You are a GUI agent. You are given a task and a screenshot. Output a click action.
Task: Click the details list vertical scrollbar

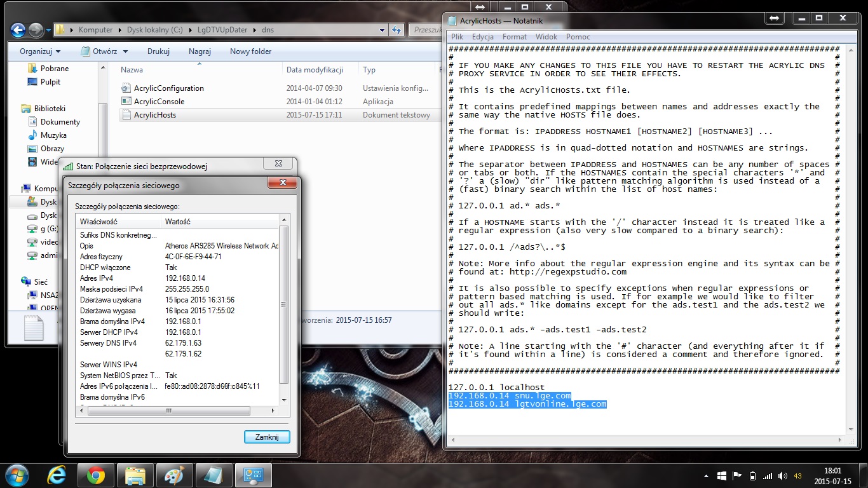click(284, 309)
